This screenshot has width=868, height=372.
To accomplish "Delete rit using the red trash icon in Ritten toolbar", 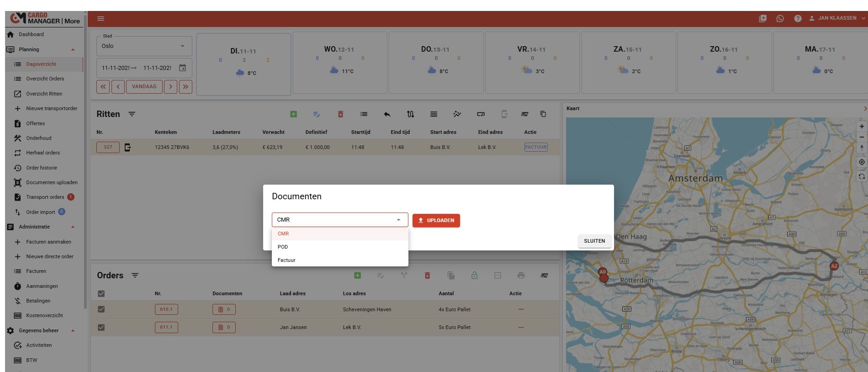I will click(x=340, y=114).
